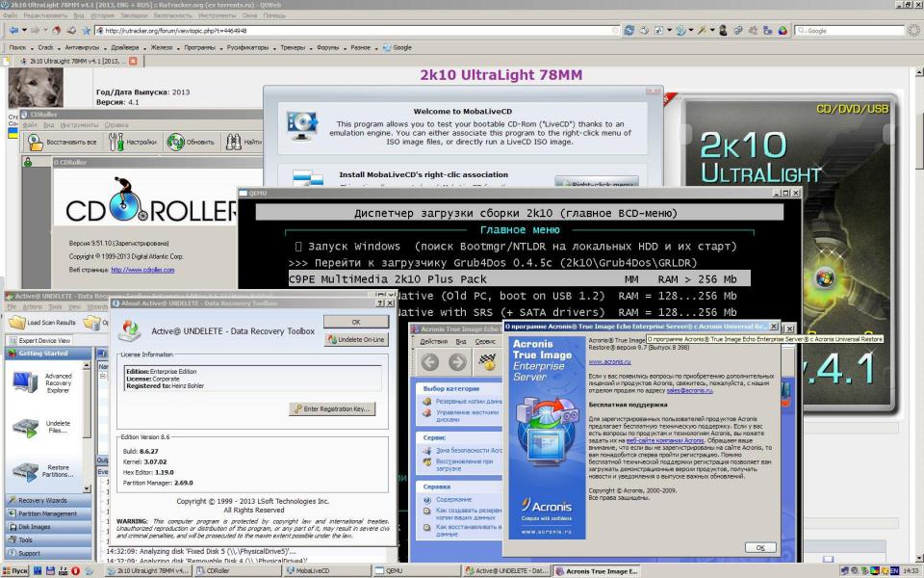Expand the Драйвера bookmarks folder
Image resolution: width=924 pixels, height=578 pixels.
point(127,47)
